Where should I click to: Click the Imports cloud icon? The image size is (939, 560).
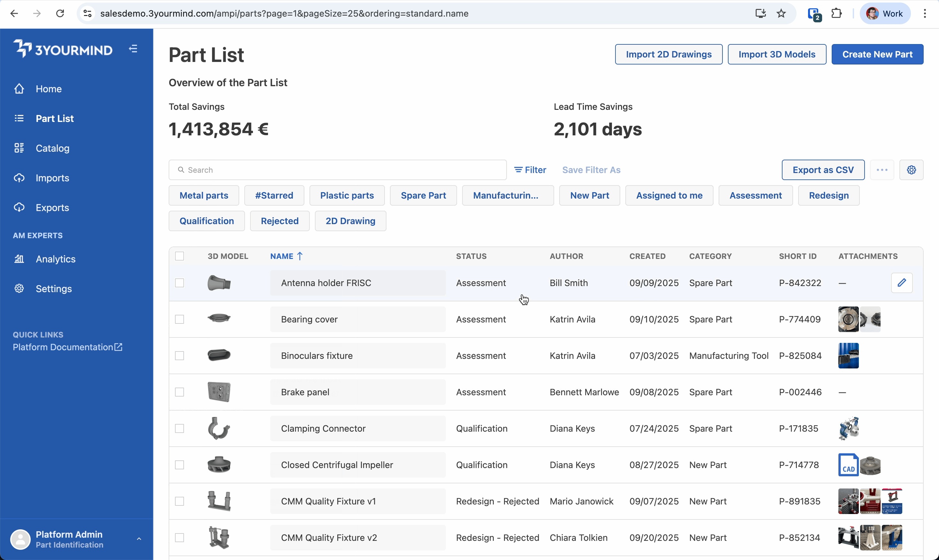(19, 178)
